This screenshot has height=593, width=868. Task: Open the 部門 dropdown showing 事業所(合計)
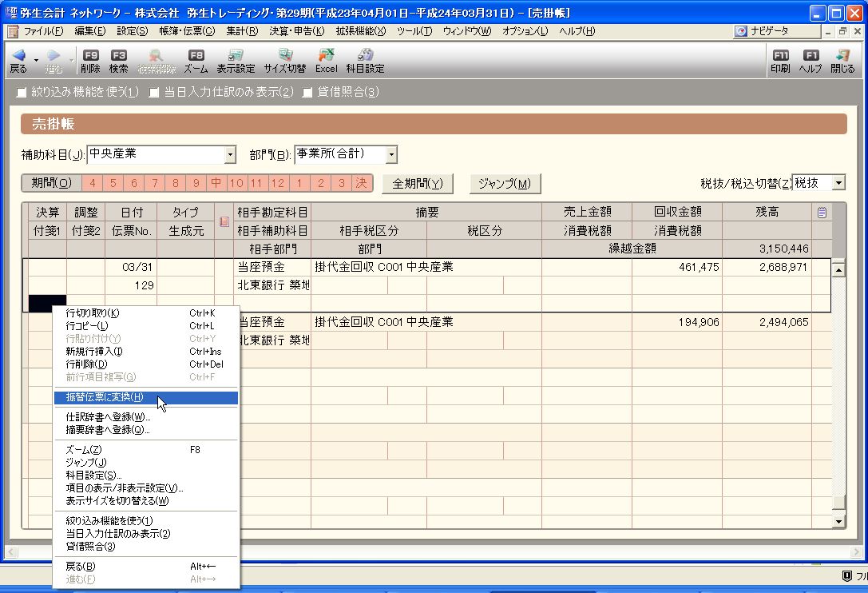pyautogui.click(x=391, y=154)
